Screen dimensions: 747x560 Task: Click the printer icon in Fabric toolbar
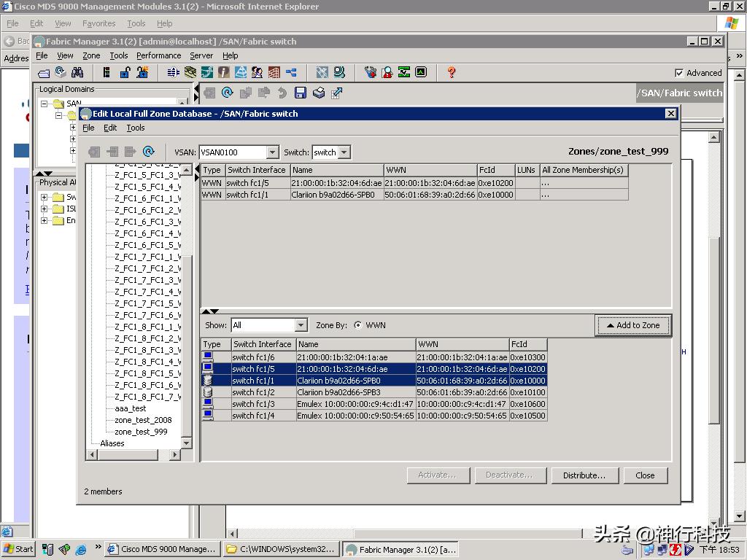(x=319, y=93)
